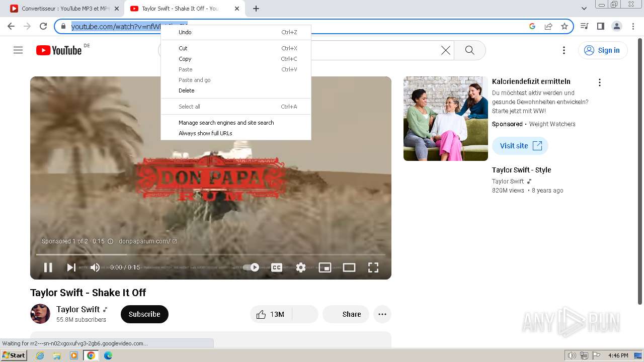
Task: Go back with the browser back arrow
Action: [x=11, y=26]
